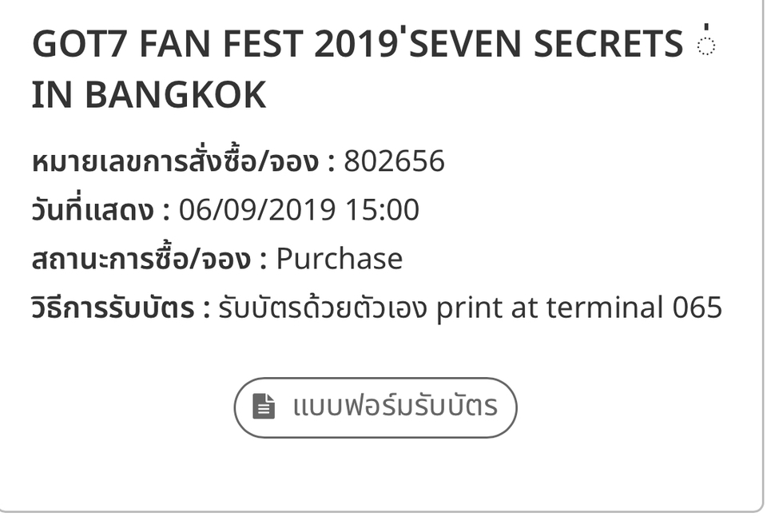Viewport: 767px width, 532px height.
Task: Click the IN BANGKOK title line
Action: pos(149,96)
